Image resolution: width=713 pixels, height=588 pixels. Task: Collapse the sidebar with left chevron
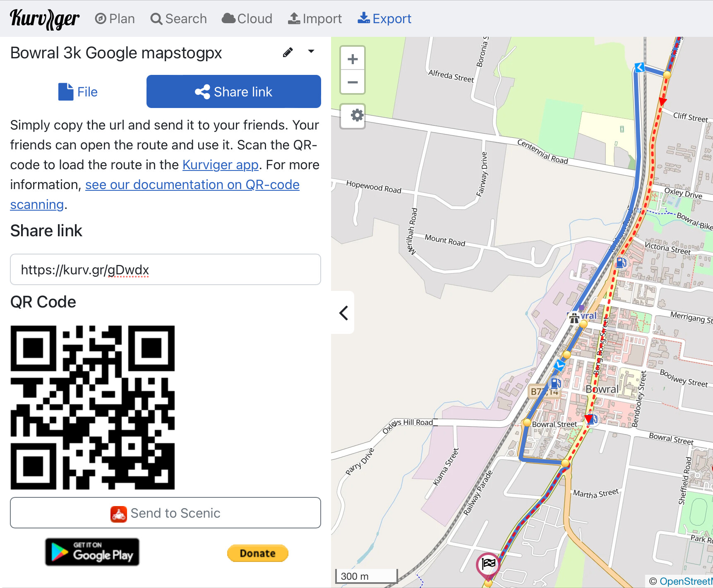pyautogui.click(x=343, y=313)
